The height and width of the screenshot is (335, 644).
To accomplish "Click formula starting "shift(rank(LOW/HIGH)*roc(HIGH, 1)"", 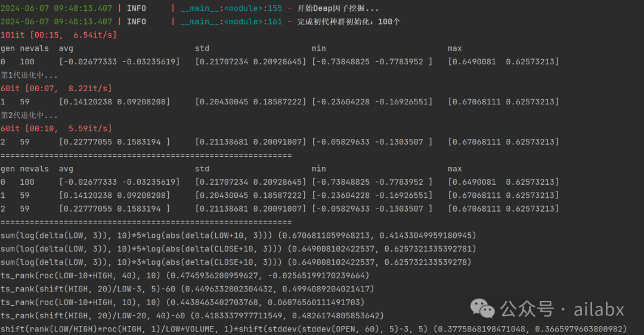I will pyautogui.click(x=214, y=329).
